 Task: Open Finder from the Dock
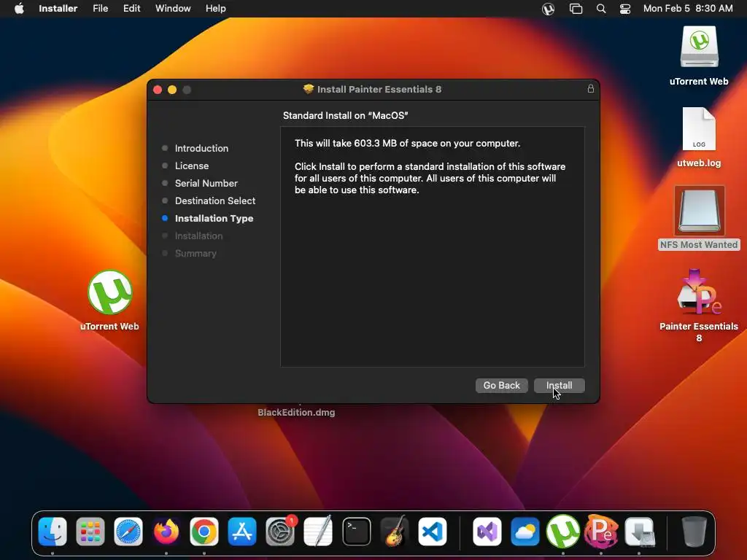coord(53,532)
